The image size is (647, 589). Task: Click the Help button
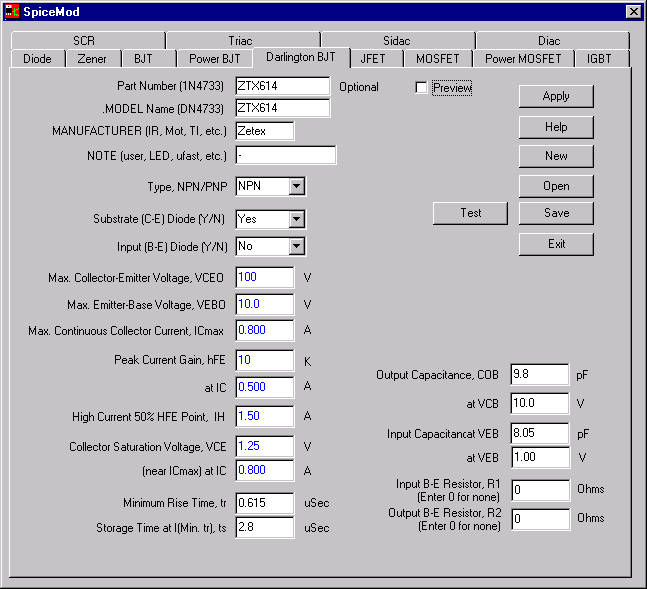556,127
